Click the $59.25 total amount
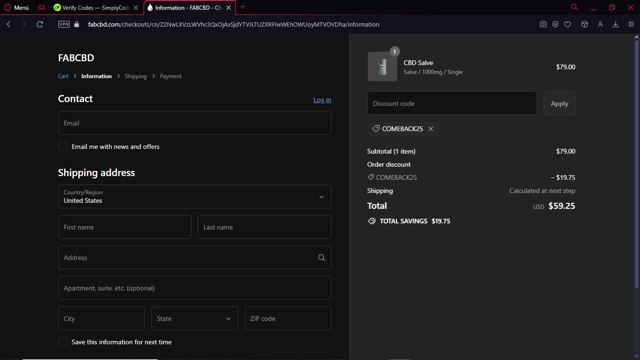640x360 pixels. coord(562,206)
